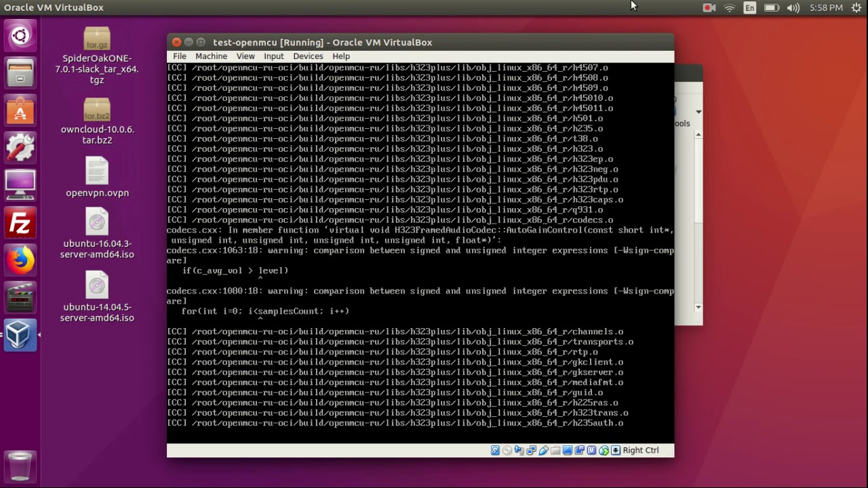This screenshot has width=868, height=488.
Task: Launch the remote desktop monitor app in launcher
Action: click(x=20, y=184)
